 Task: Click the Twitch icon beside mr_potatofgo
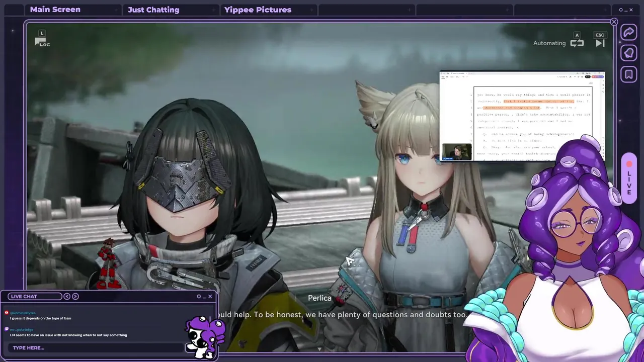7,329
